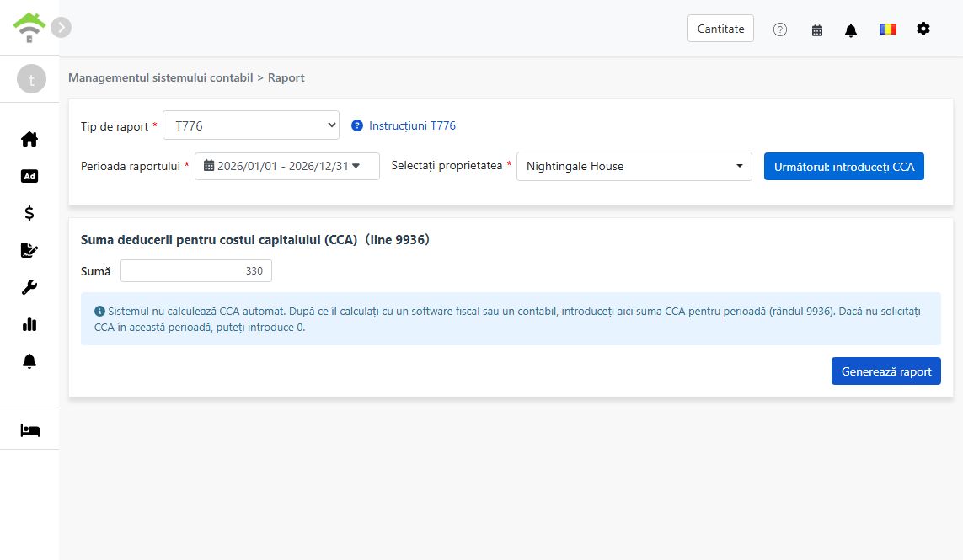Focus the Sumă amount input field
This screenshot has width=963, height=560.
[x=196, y=271]
